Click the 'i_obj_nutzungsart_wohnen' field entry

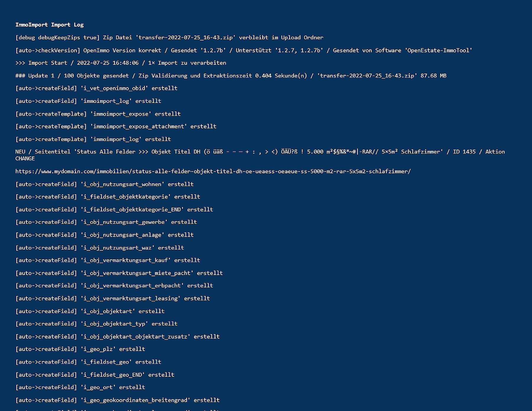tap(104, 184)
